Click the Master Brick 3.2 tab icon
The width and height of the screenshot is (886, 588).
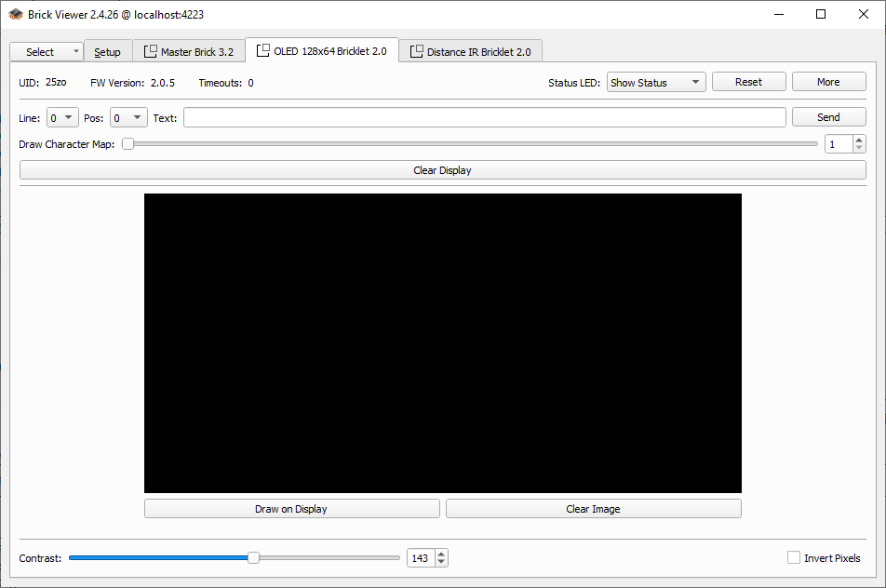151,52
